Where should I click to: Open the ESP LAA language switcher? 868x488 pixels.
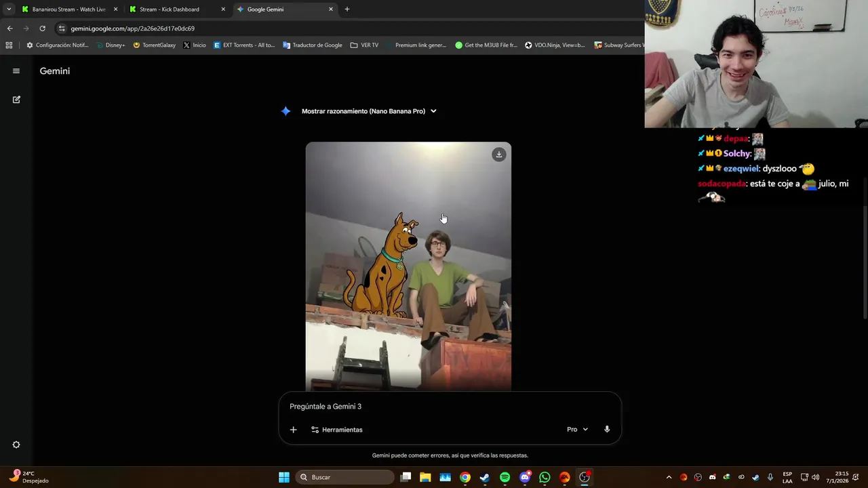click(x=787, y=477)
